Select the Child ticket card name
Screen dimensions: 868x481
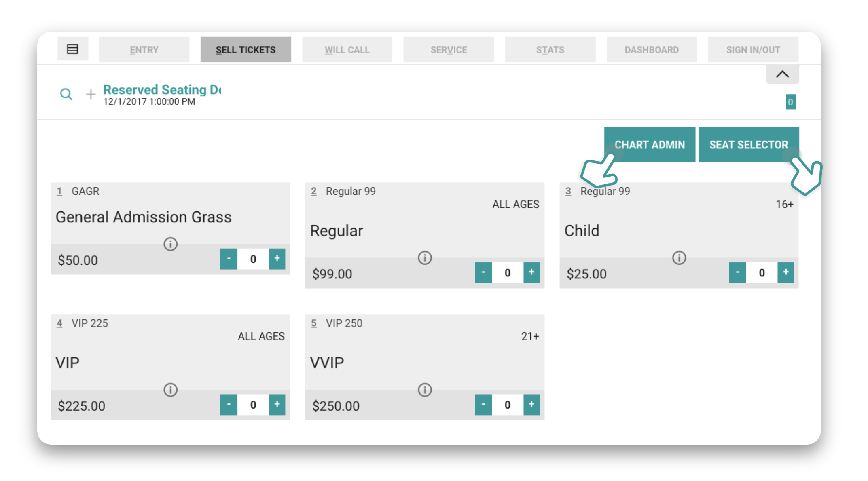(x=582, y=231)
